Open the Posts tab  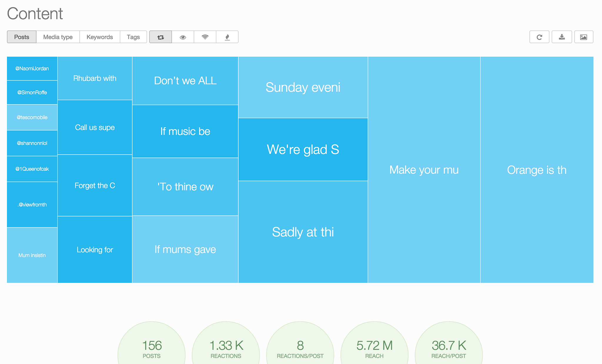coord(22,37)
